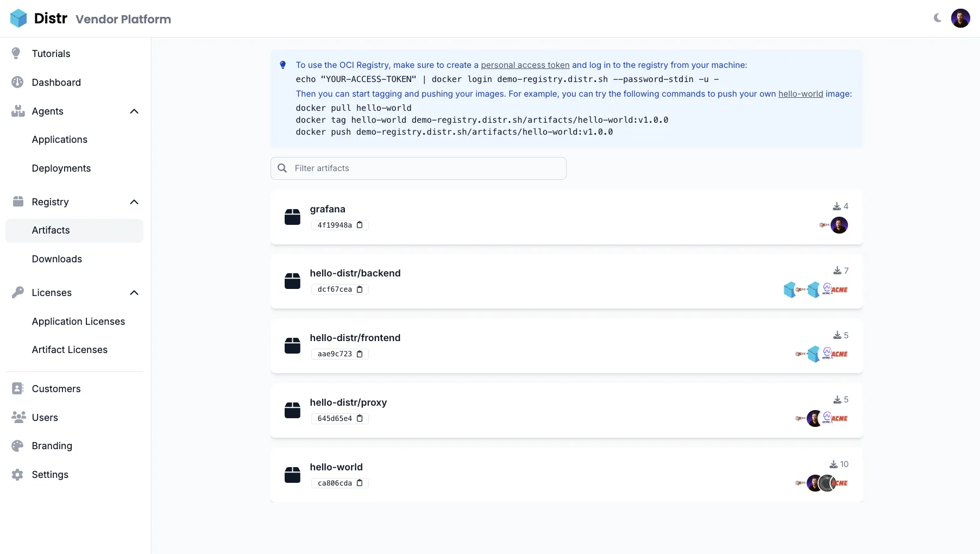Open user profile avatar menu
The height and width of the screenshot is (554, 980).
(x=960, y=18)
